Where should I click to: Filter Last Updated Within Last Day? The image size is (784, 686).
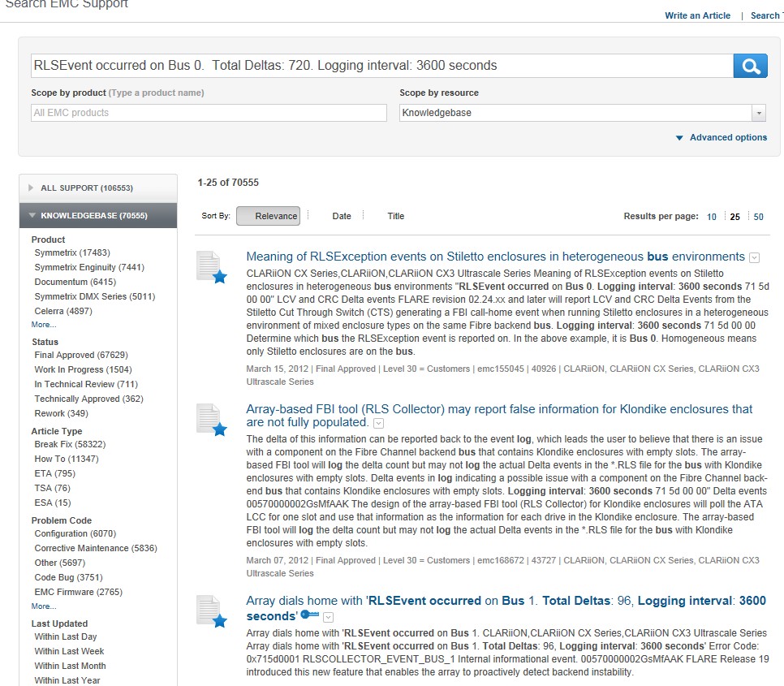(x=66, y=636)
